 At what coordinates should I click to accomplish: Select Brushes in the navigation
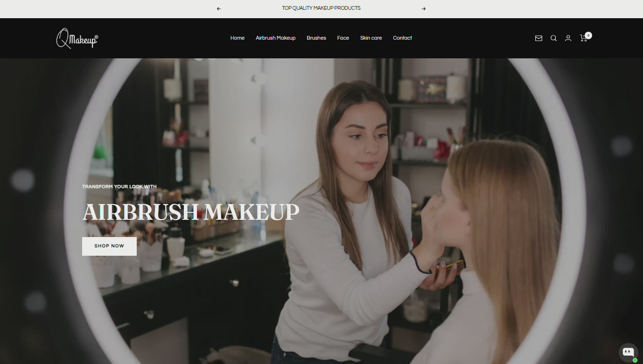316,38
